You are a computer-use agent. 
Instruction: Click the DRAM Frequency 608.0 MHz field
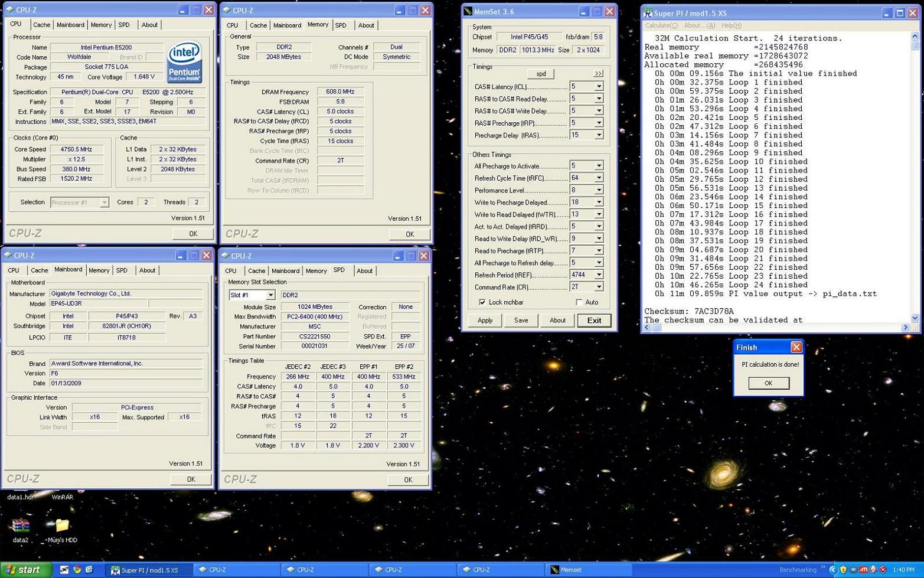click(x=340, y=92)
